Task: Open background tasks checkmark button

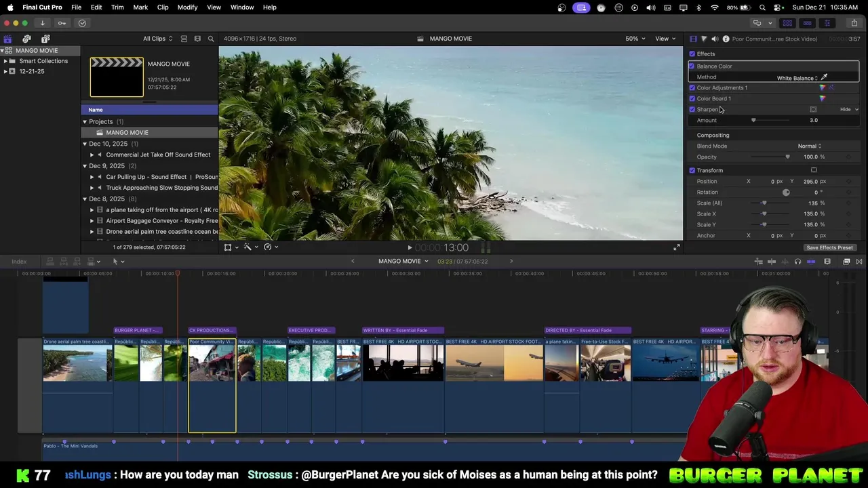Action: tap(82, 23)
